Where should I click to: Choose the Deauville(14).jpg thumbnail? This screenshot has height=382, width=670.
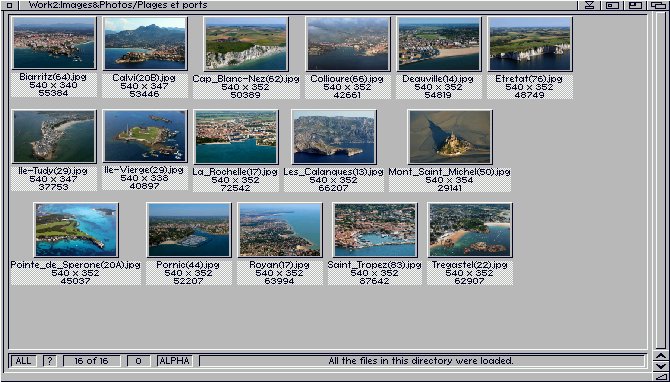click(439, 44)
